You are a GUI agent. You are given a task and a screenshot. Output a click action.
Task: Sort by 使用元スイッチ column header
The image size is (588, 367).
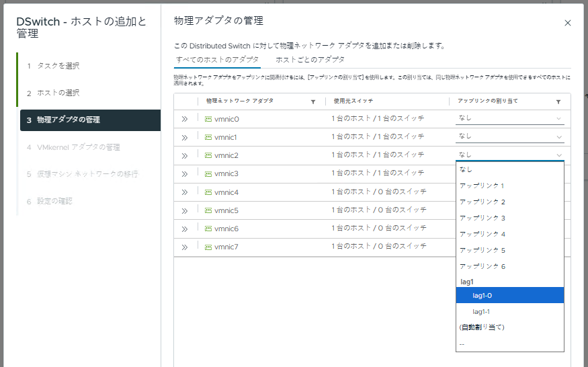click(353, 101)
